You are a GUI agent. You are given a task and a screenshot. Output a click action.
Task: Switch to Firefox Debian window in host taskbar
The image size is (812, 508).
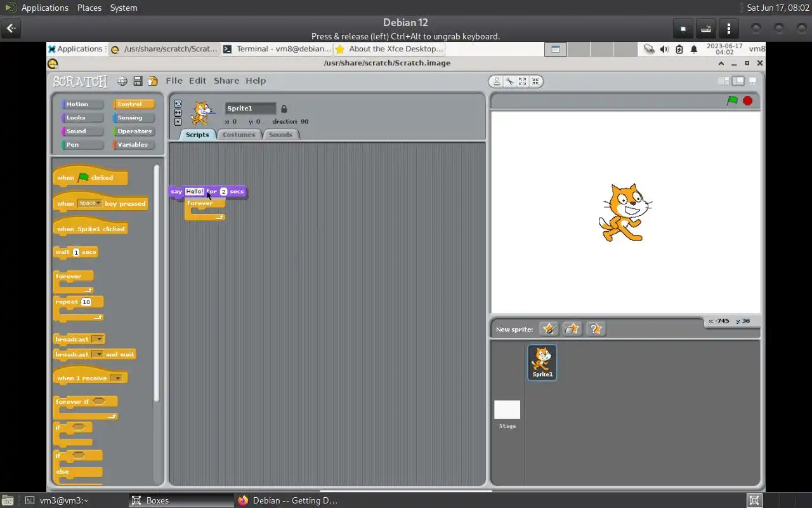(289, 500)
